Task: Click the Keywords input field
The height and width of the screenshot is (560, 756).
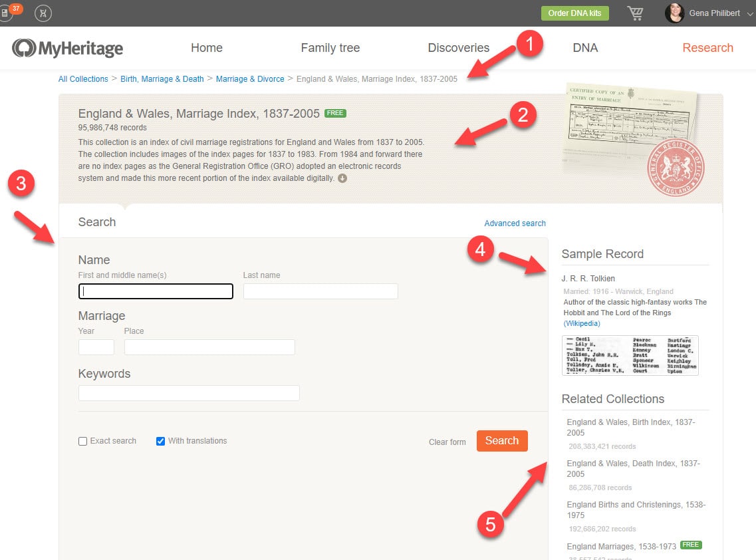Action: pyautogui.click(x=189, y=393)
